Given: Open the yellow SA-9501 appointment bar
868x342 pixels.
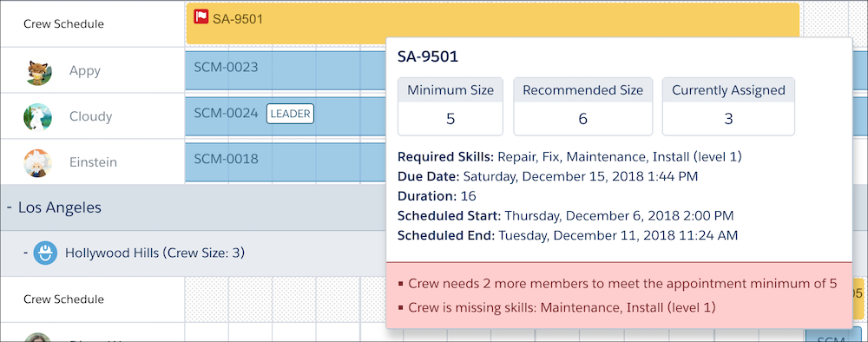Looking at the screenshot, I should point(493,23).
